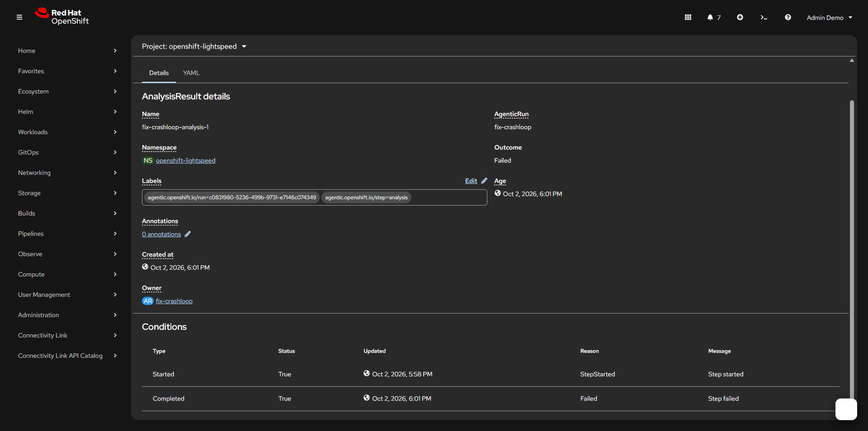868x431 pixels.
Task: Expand the Storage navigation section
Action: 67,193
